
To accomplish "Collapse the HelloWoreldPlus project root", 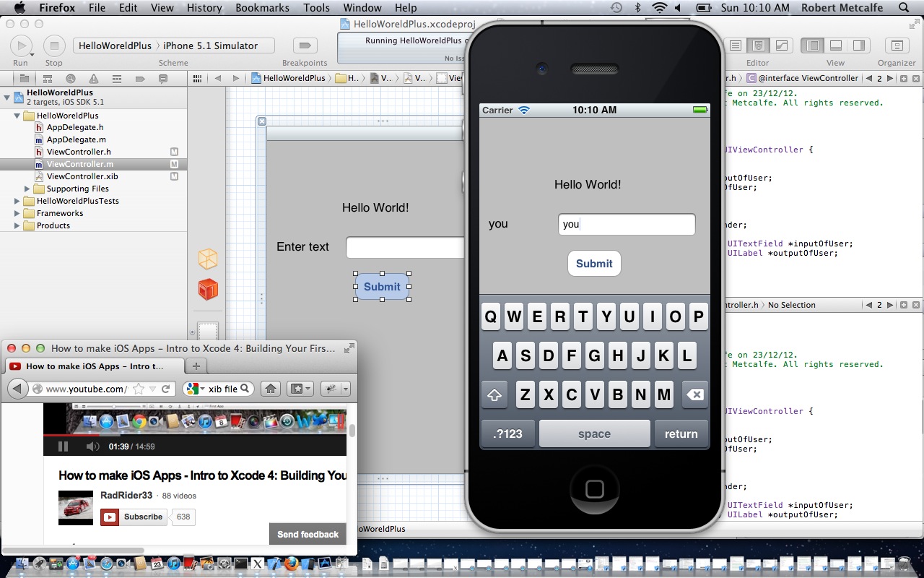I will tap(7, 96).
